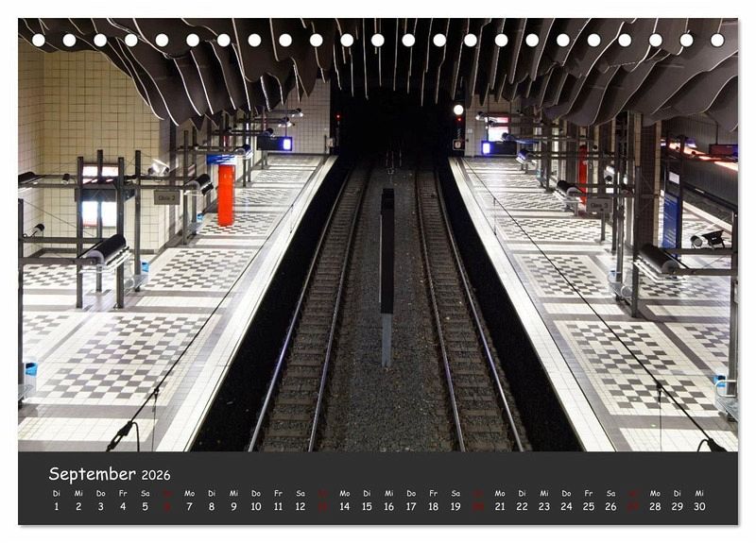The height and width of the screenshot is (543, 756).
Task: Select day 14 in the calendar row
Action: [345, 506]
